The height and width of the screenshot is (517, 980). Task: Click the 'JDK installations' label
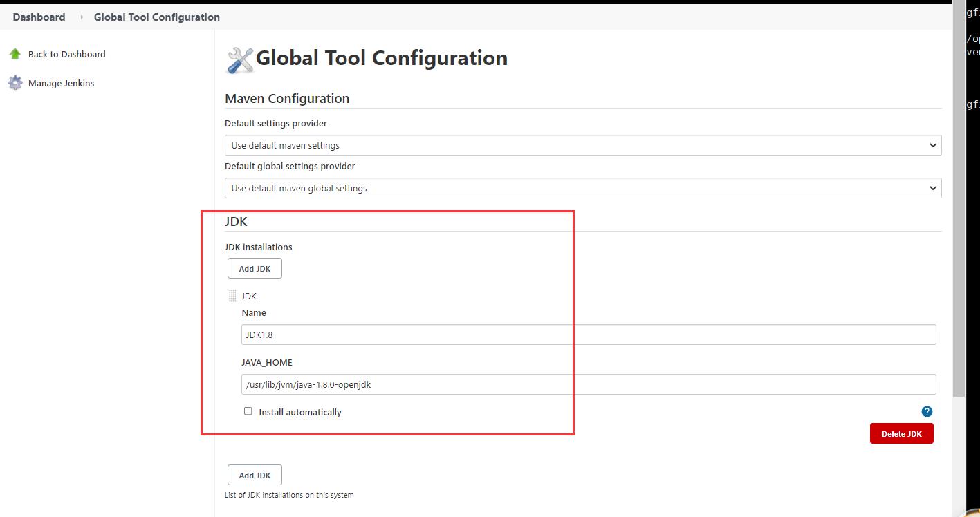click(x=259, y=247)
